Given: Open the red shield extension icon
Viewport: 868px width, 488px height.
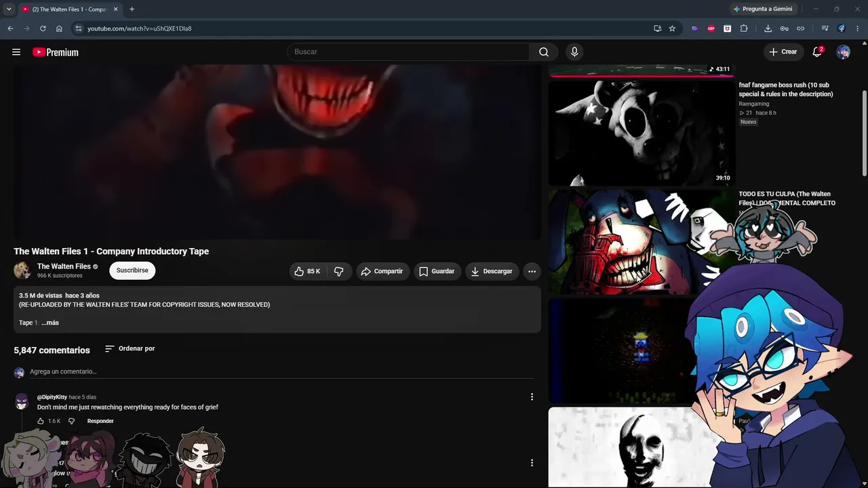Looking at the screenshot, I should [727, 28].
